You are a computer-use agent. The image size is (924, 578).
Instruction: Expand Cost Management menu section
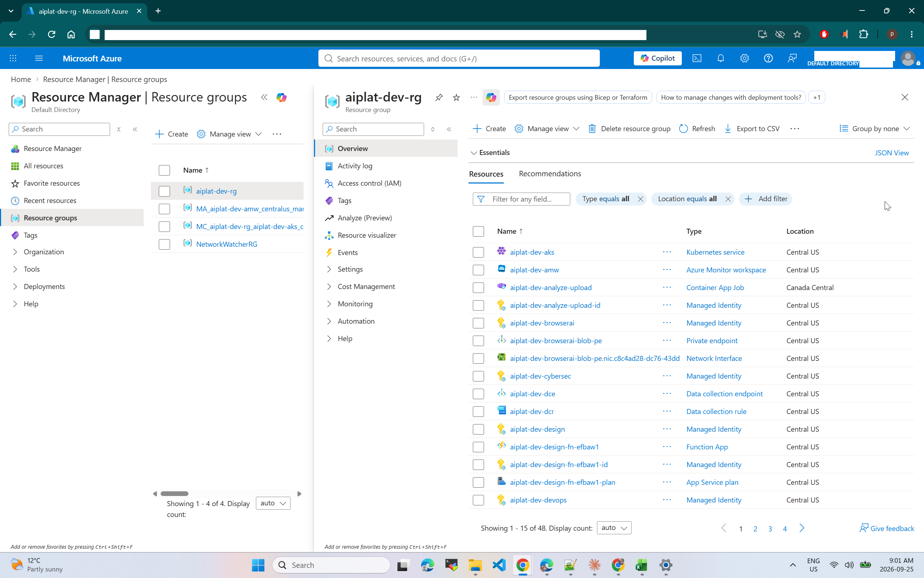[x=329, y=287]
